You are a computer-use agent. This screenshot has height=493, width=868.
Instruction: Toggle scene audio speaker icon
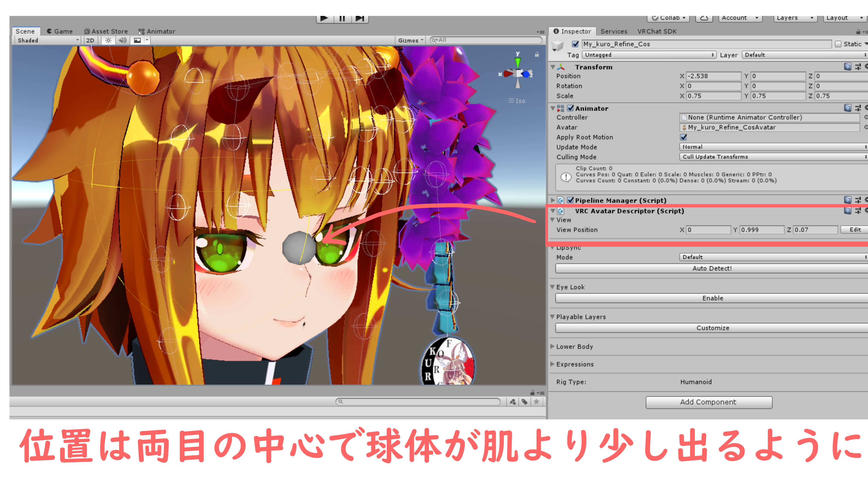[122, 40]
